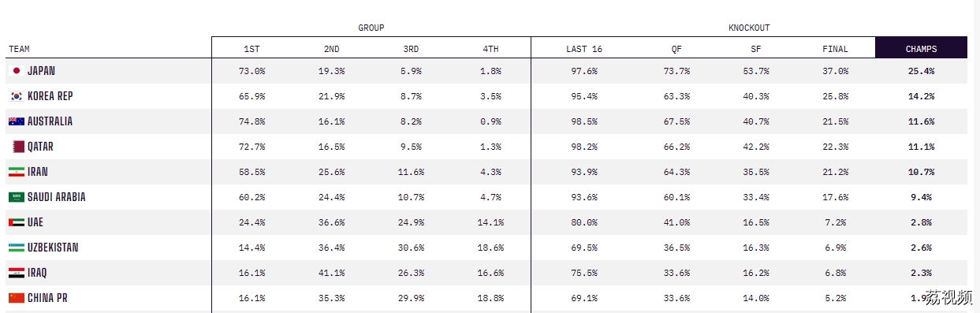Open the SAUDI ARABIA team name
The image size is (980, 313).
56,197
